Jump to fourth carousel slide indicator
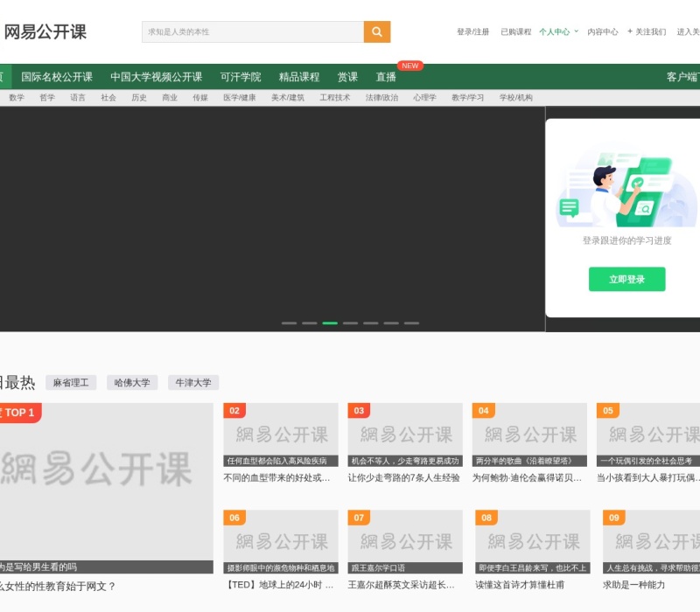This screenshot has width=700, height=612. [351, 323]
